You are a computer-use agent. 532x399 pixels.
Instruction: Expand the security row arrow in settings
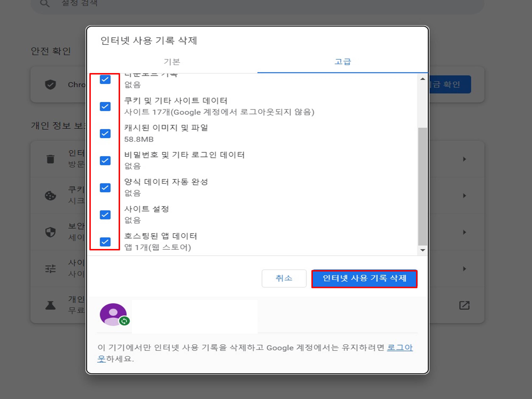click(x=464, y=232)
